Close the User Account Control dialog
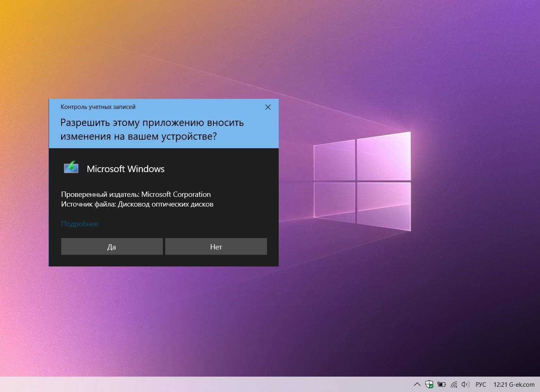The height and width of the screenshot is (392, 540). click(x=268, y=107)
